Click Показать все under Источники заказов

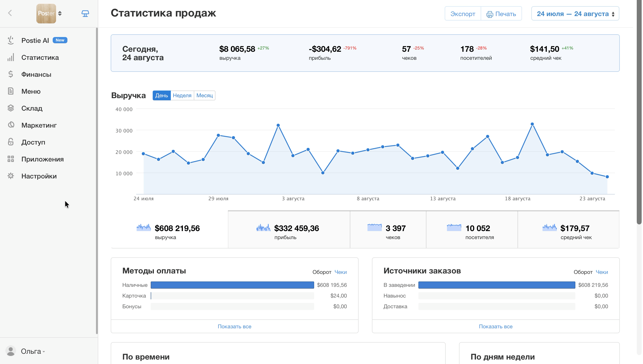(x=495, y=326)
